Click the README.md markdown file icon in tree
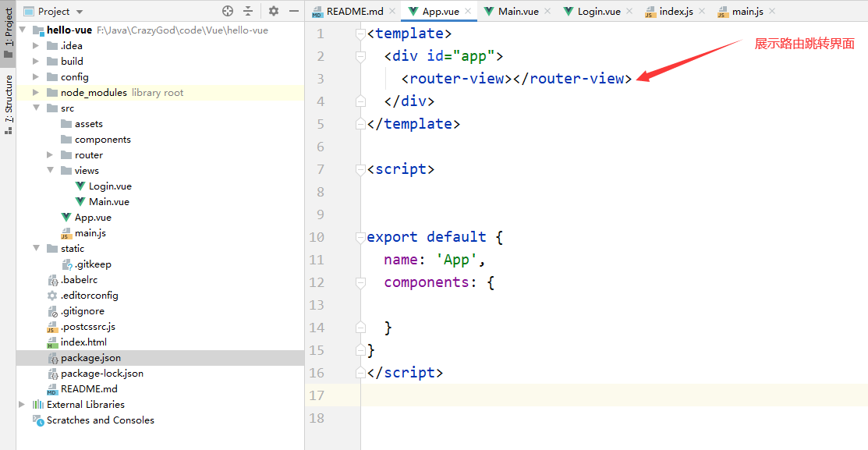 (52, 389)
